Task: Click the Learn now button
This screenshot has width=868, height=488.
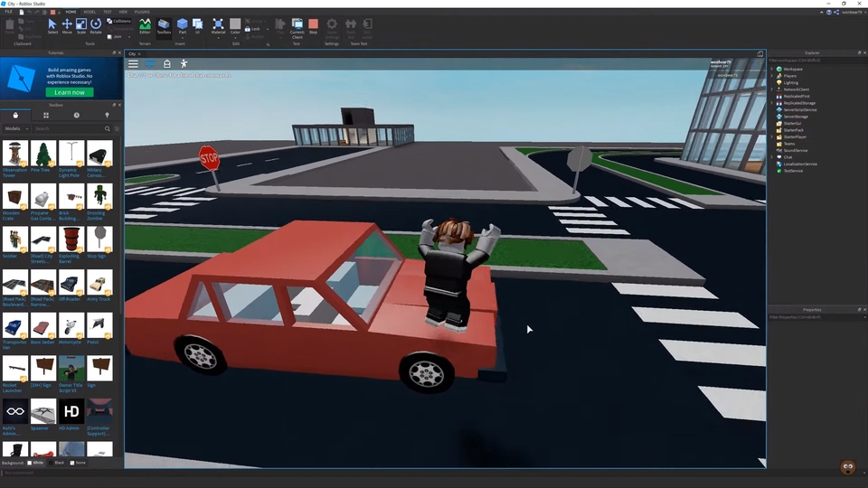Action: coord(70,92)
